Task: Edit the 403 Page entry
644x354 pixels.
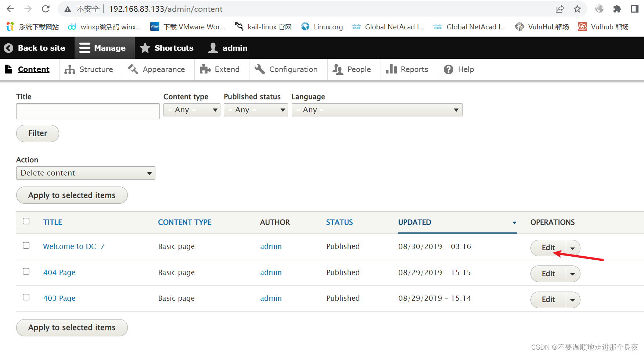Action: pyautogui.click(x=548, y=300)
